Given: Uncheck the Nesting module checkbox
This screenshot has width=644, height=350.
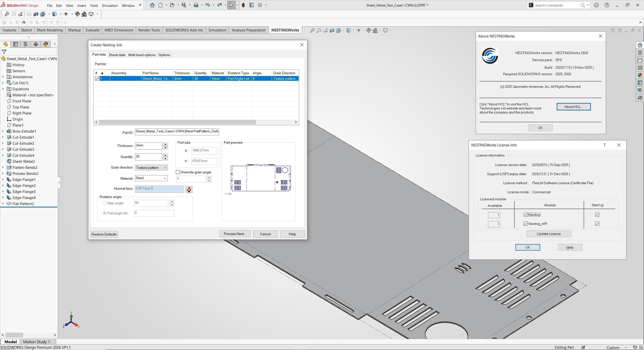Looking at the screenshot, I should coord(526,215).
